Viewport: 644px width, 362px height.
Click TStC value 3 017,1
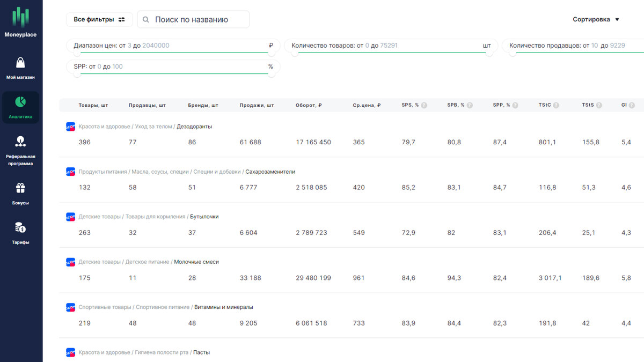(550, 278)
